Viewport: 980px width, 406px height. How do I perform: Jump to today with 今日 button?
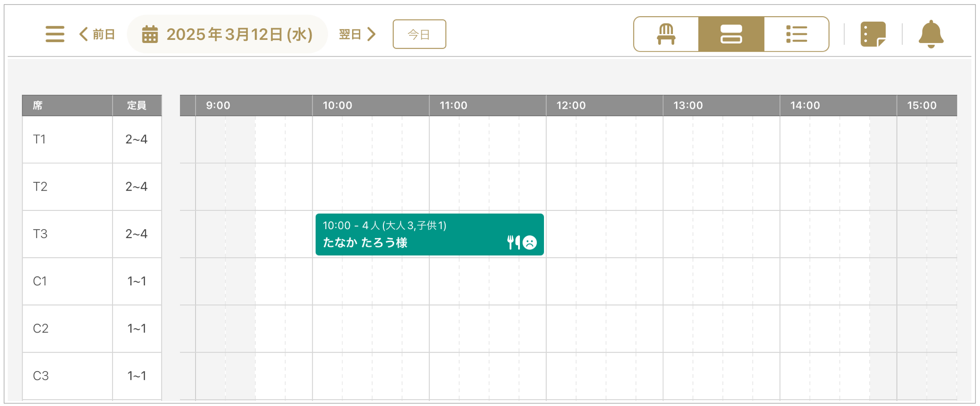[x=419, y=34]
